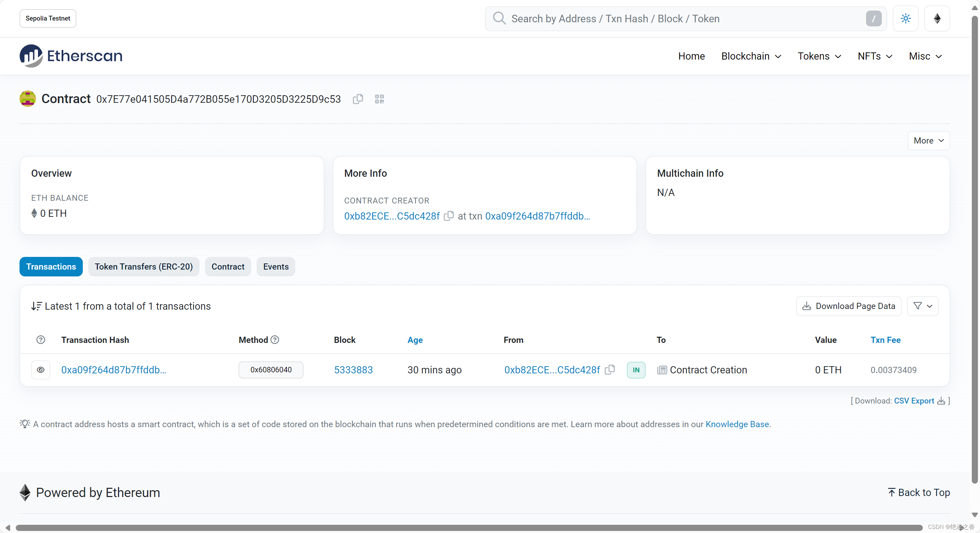Expand the More dropdown menu
The width and height of the screenshot is (980, 533).
(x=928, y=140)
